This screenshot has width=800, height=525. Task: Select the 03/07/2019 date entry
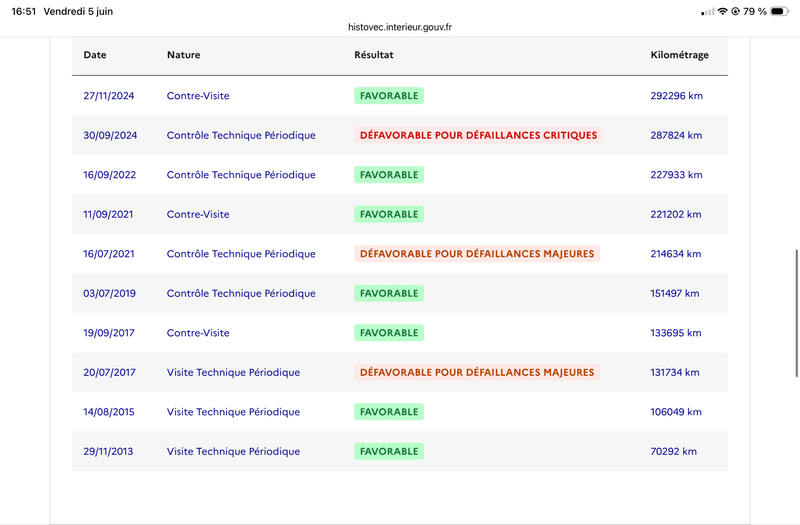(x=110, y=293)
